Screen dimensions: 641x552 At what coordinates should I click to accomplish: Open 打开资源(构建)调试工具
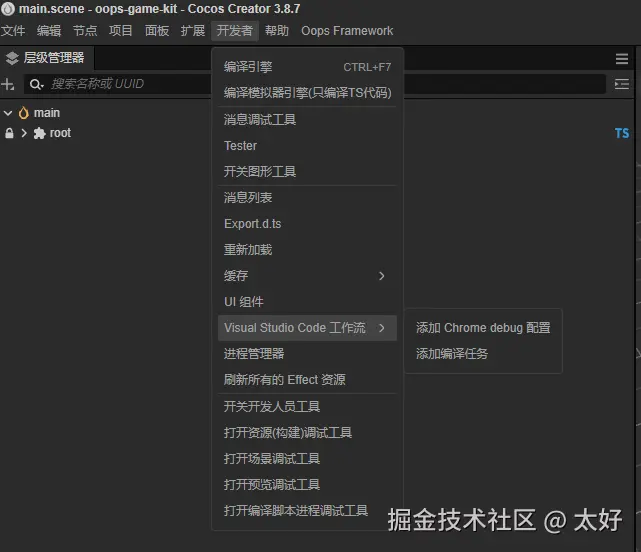pyautogui.click(x=307, y=433)
